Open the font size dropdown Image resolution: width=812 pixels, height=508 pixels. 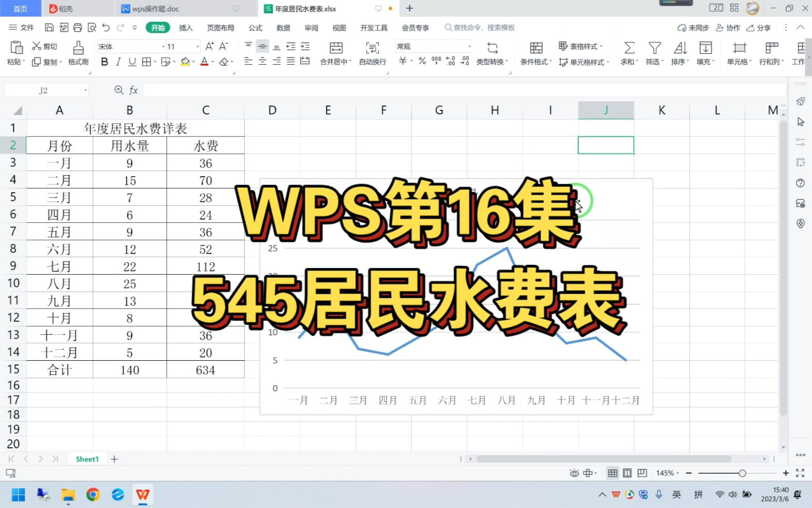tap(197, 47)
